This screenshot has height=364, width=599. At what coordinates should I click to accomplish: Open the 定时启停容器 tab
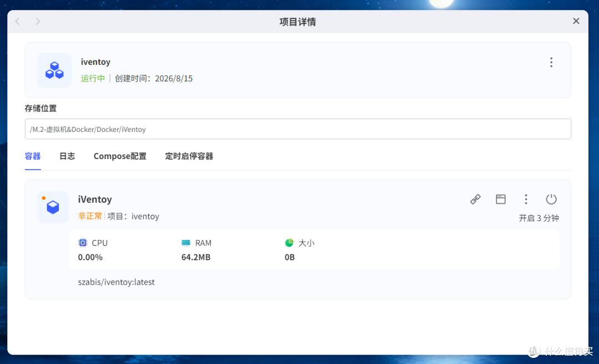click(189, 156)
